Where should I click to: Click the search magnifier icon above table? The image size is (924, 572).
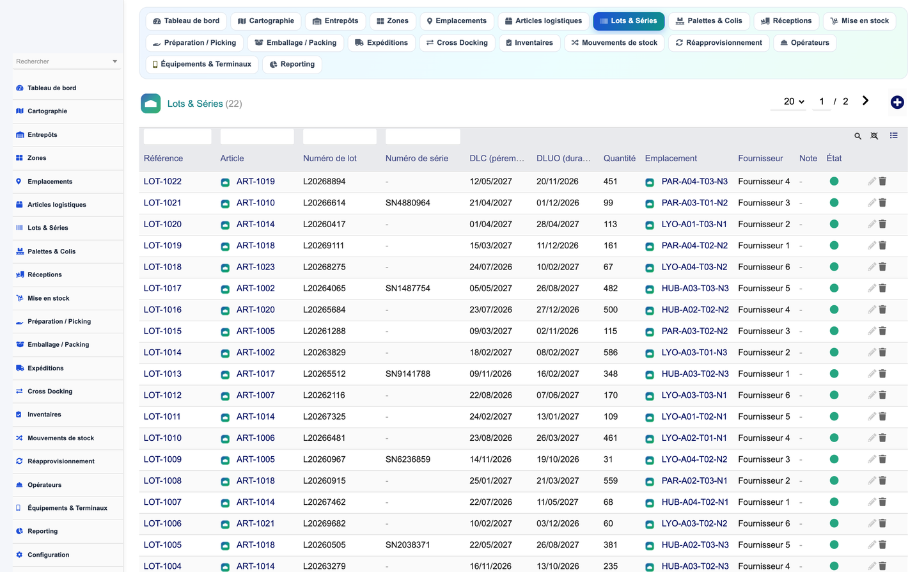(857, 136)
